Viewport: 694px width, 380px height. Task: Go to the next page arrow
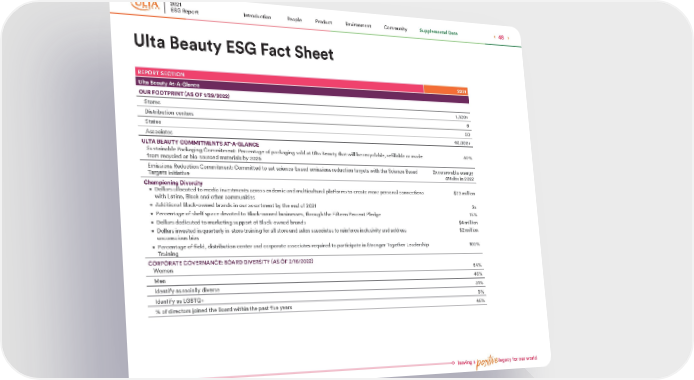pyautogui.click(x=508, y=38)
